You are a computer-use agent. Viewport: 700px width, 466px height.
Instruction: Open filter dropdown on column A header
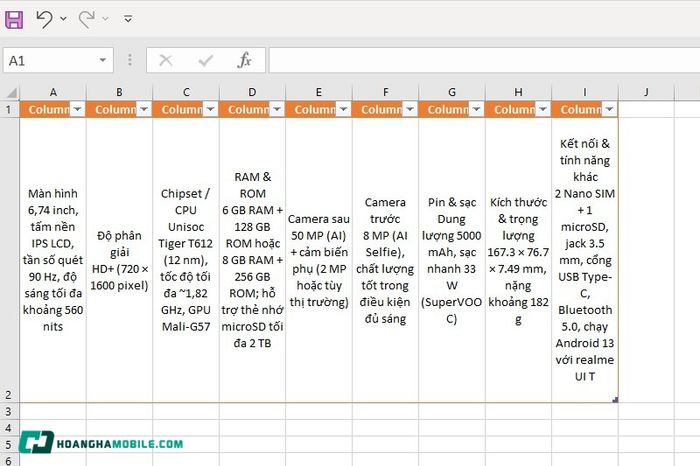pyautogui.click(x=77, y=109)
